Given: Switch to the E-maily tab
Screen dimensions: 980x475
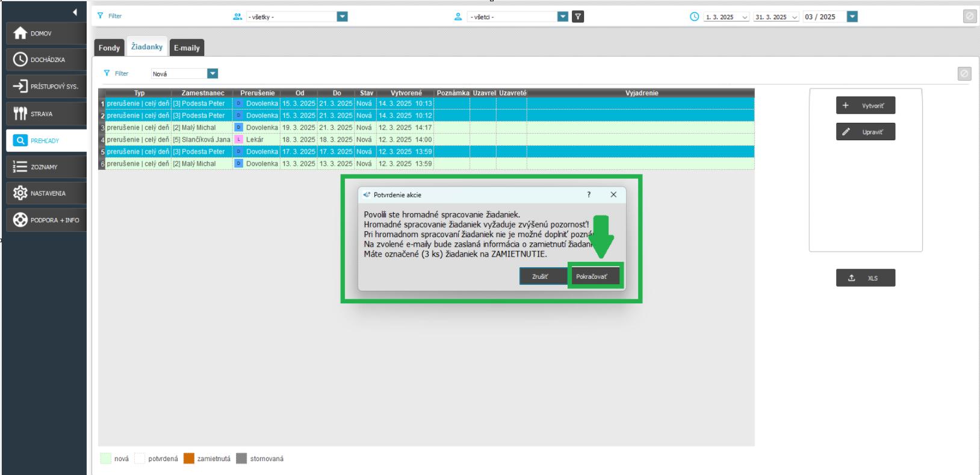Looking at the screenshot, I should pos(187,48).
